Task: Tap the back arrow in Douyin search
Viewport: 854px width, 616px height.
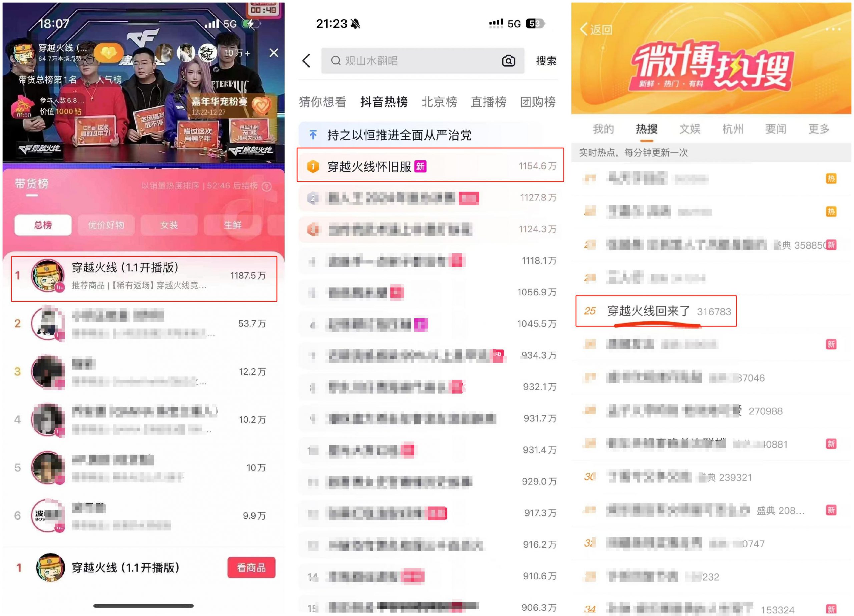Action: click(307, 61)
